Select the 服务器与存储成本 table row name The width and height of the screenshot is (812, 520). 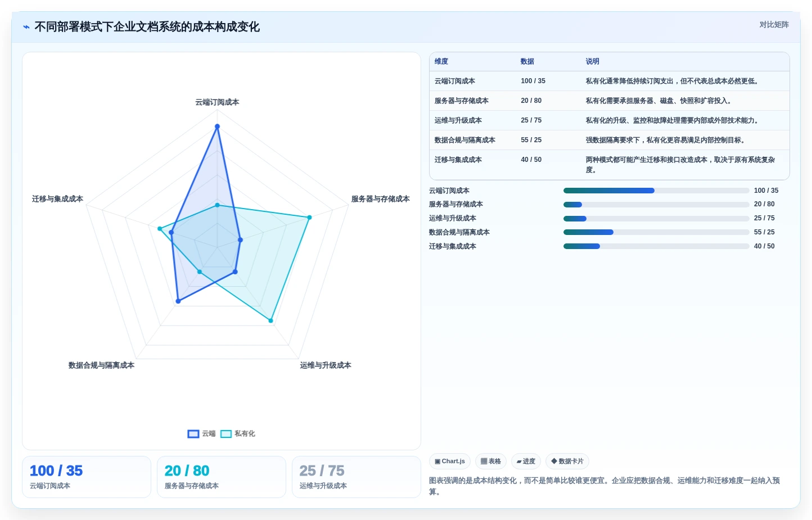[462, 101]
